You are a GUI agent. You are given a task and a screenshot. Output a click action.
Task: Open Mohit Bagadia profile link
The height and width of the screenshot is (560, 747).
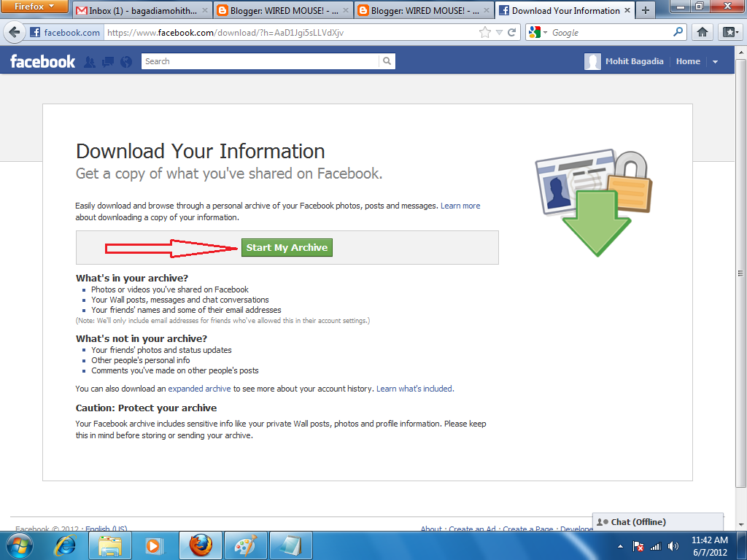pyautogui.click(x=634, y=61)
